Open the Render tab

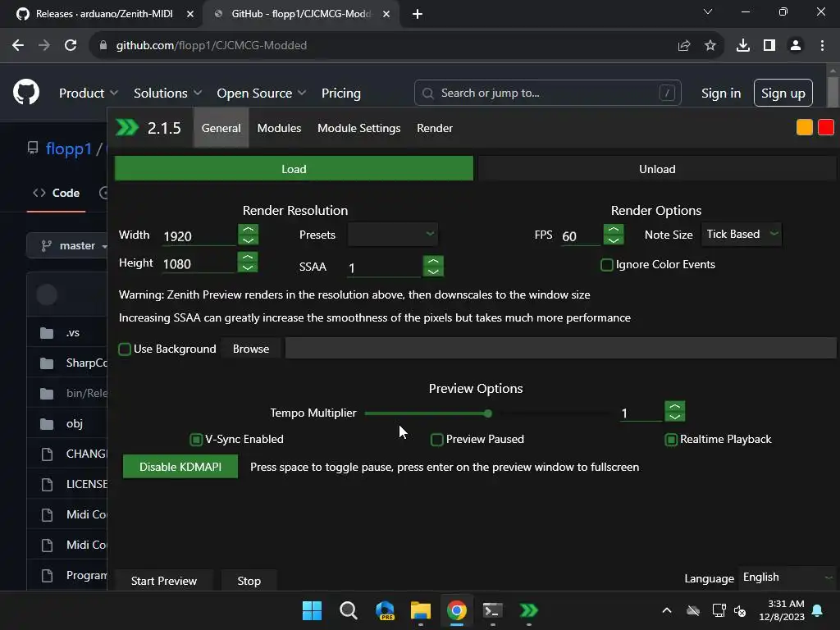tap(435, 128)
